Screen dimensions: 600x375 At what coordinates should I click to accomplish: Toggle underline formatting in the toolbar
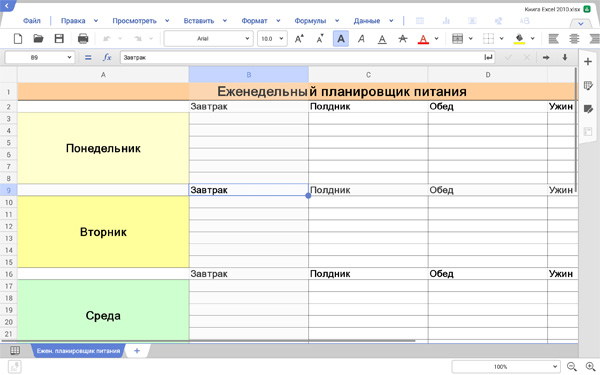pyautogui.click(x=382, y=39)
